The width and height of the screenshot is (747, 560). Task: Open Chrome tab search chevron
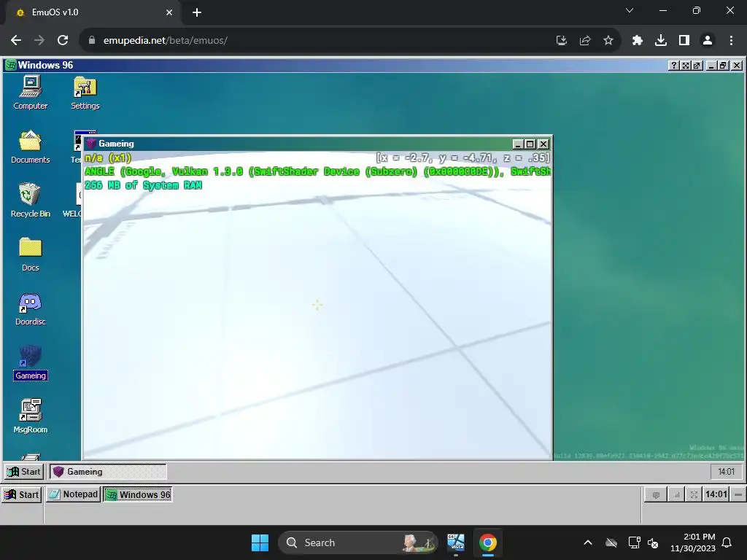pos(630,10)
